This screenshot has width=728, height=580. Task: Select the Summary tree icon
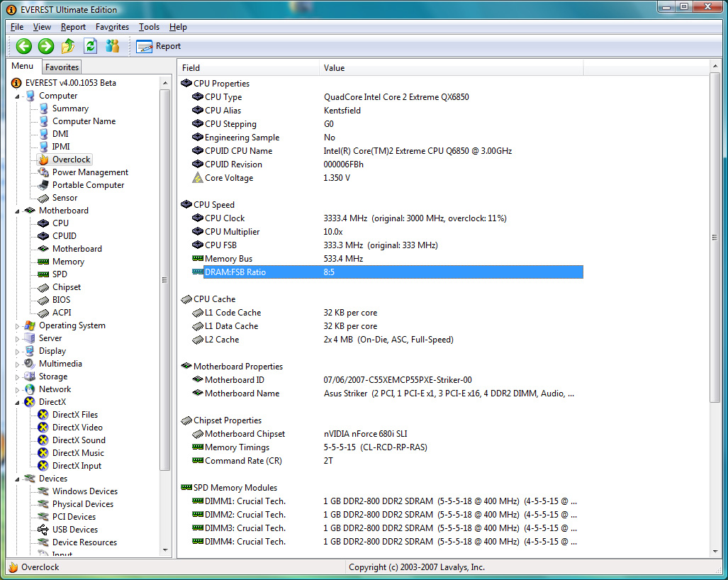[44, 108]
